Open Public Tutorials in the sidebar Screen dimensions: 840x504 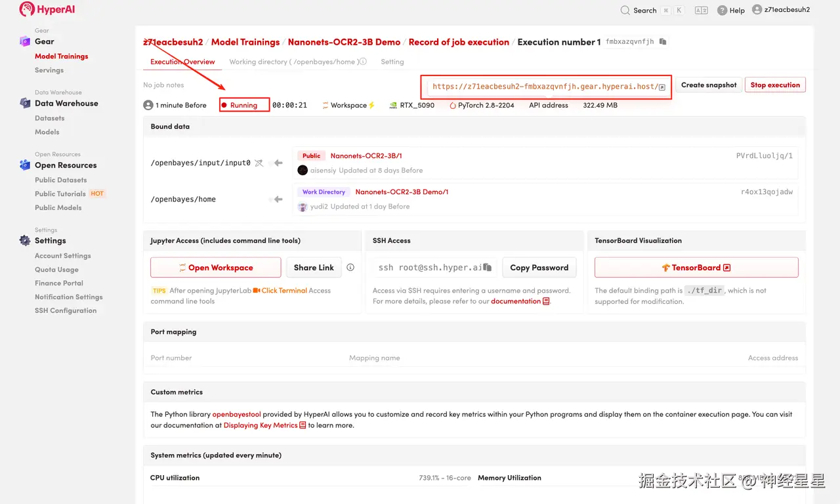click(60, 194)
